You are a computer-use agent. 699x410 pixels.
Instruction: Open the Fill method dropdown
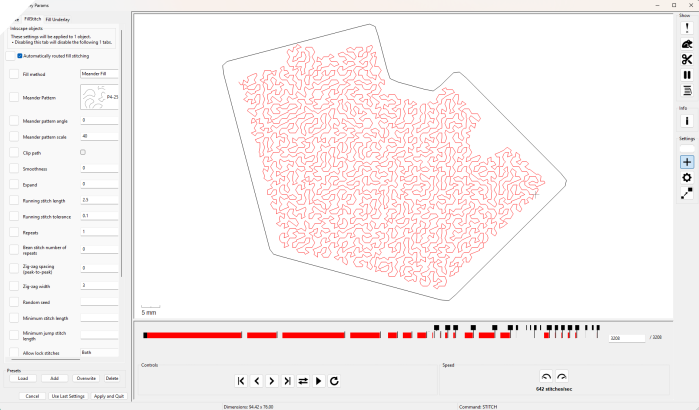pyautogui.click(x=99, y=74)
